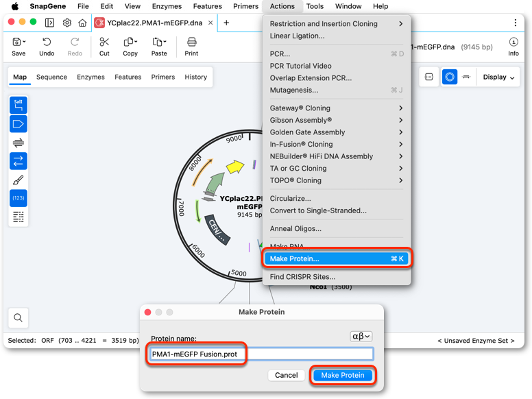Click the Protein name input field
This screenshot has width=532, height=399.
tap(261, 354)
